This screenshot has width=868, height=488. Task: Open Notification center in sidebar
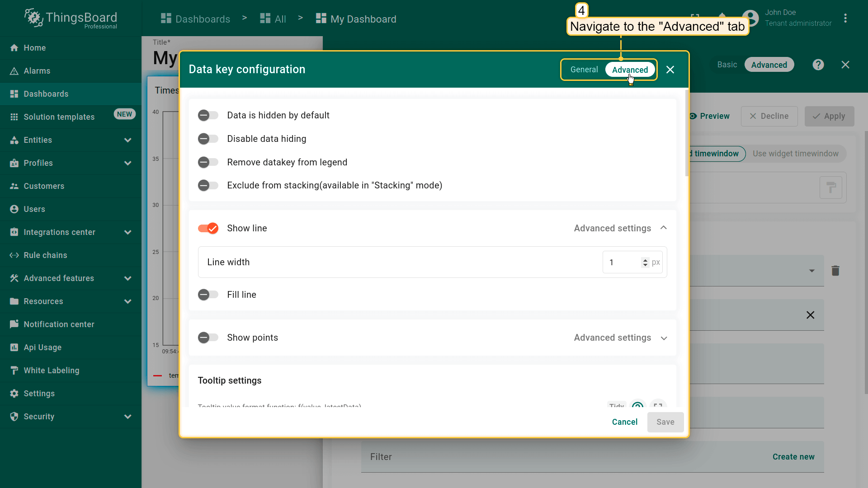click(59, 324)
